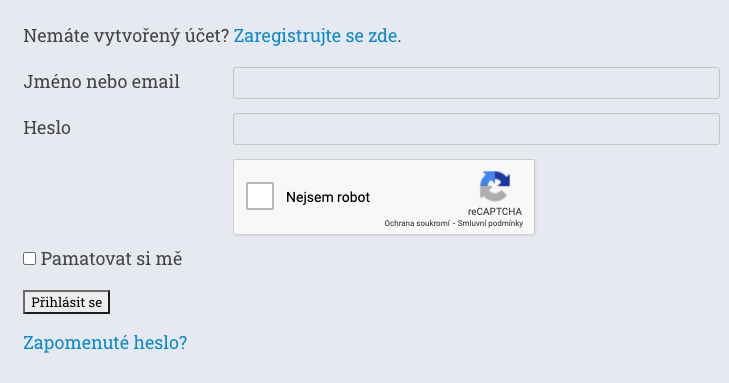729x383 pixels.
Task: Click the Heslo field label
Action: tap(47, 128)
